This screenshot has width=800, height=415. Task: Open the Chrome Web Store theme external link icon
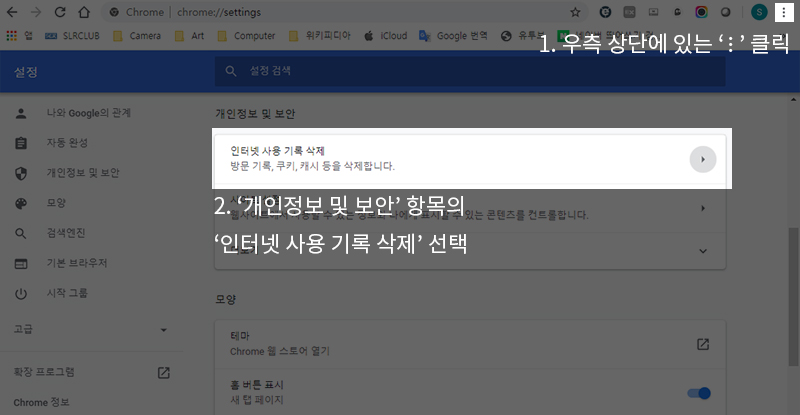[703, 344]
